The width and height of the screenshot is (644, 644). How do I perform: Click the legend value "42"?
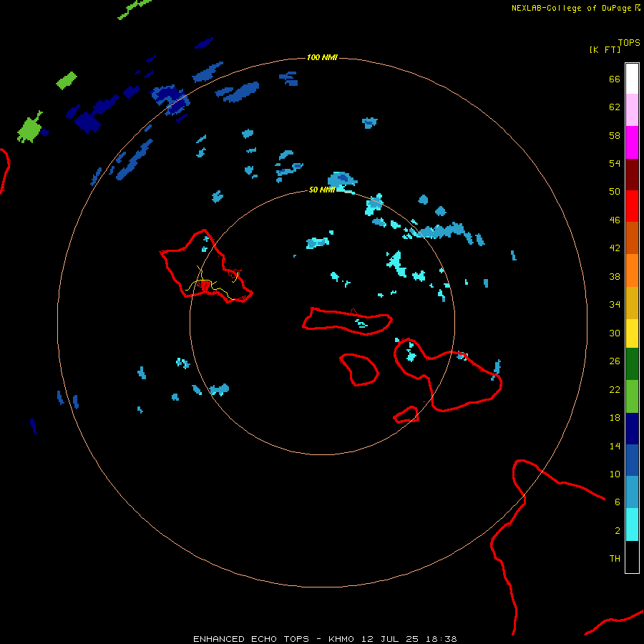point(615,248)
